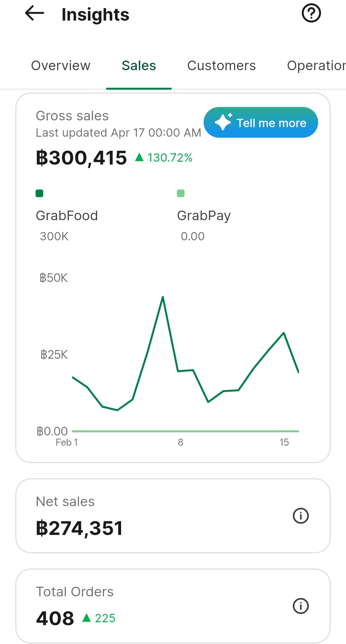Select the Sales tab

click(x=139, y=66)
